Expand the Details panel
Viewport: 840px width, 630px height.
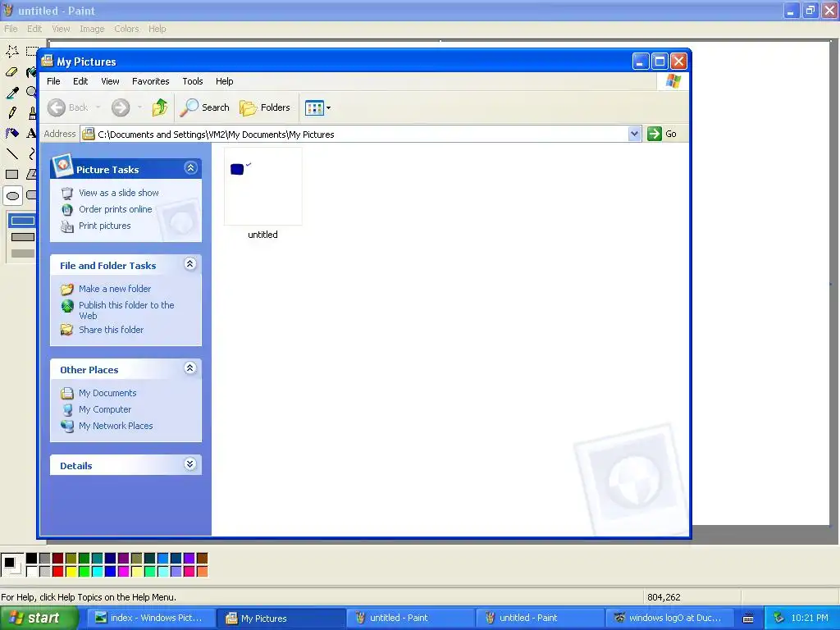190,464
